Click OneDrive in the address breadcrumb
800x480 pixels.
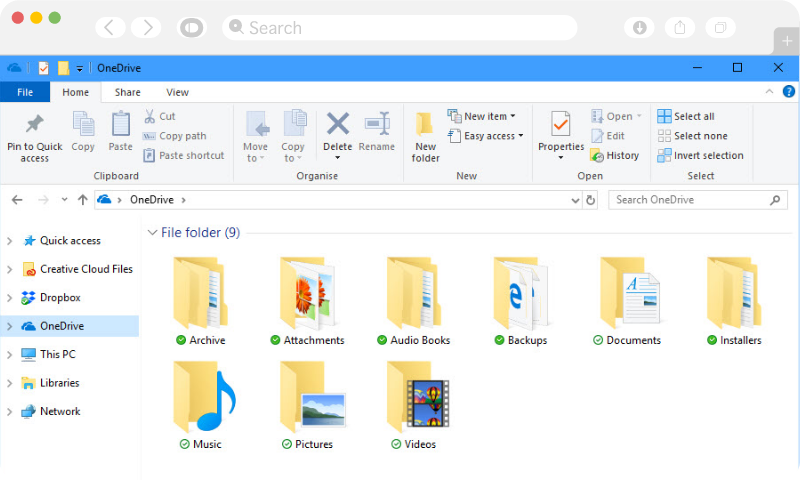pyautogui.click(x=152, y=200)
